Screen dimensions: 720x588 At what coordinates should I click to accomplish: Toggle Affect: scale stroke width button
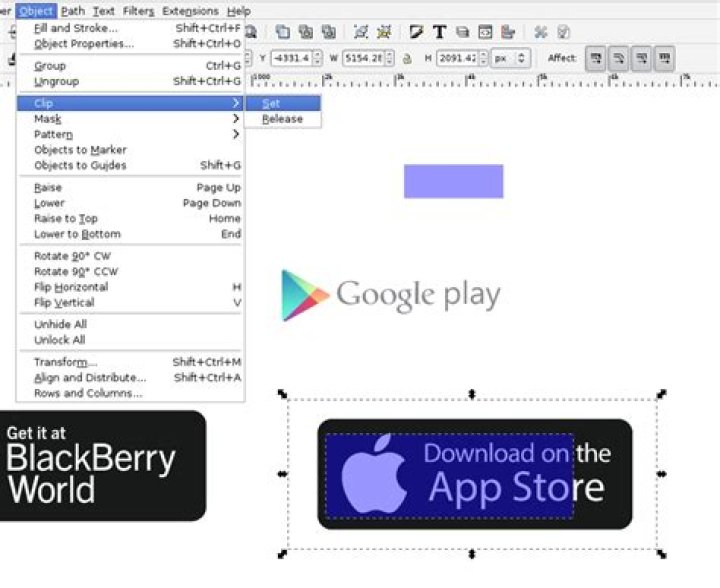[x=596, y=58]
